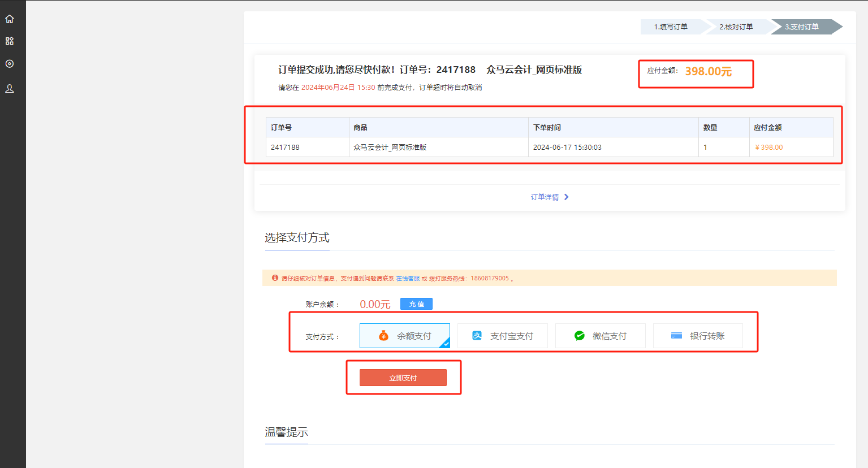
Task: Open the home icon in sidebar
Action: [x=10, y=19]
